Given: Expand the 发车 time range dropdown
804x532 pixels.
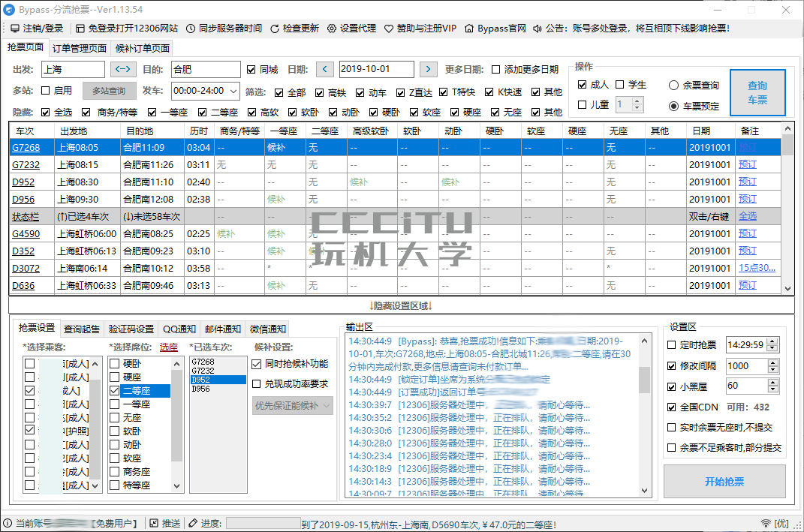Looking at the screenshot, I should (x=232, y=91).
